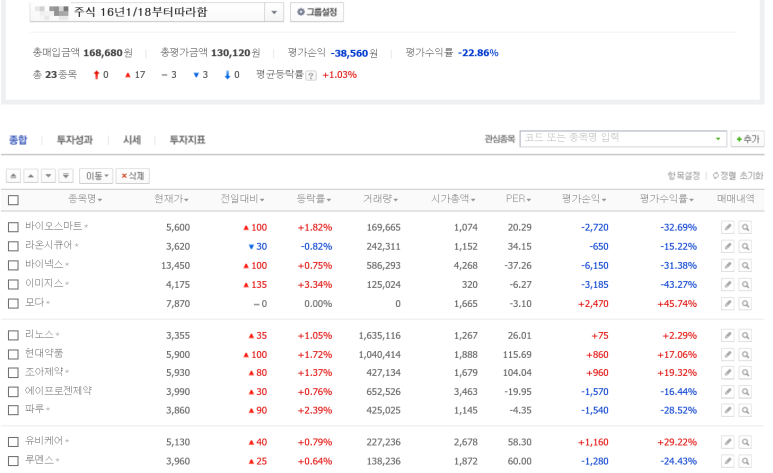The image size is (773, 473).
Task: Move selected item up one arrow button
Action: 31,176
